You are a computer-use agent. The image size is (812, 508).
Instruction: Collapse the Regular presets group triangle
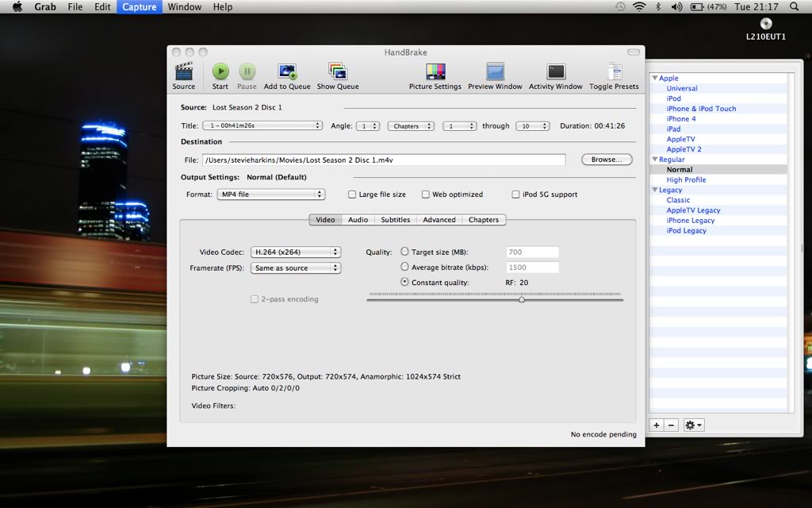click(x=655, y=160)
